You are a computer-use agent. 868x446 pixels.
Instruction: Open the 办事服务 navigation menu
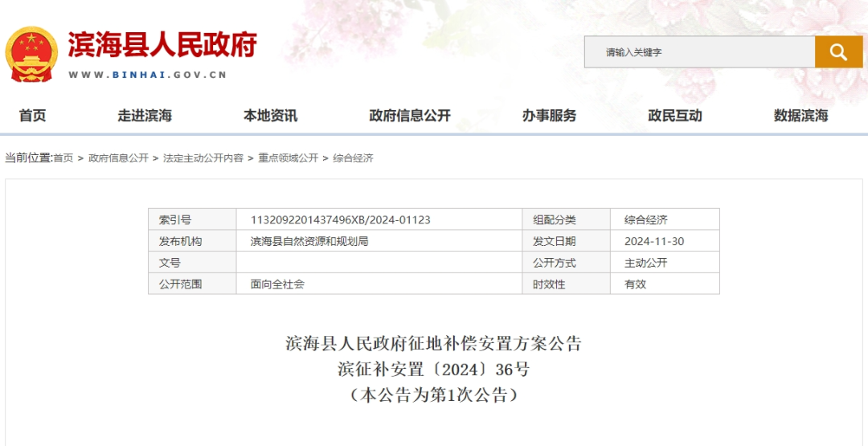click(x=549, y=116)
